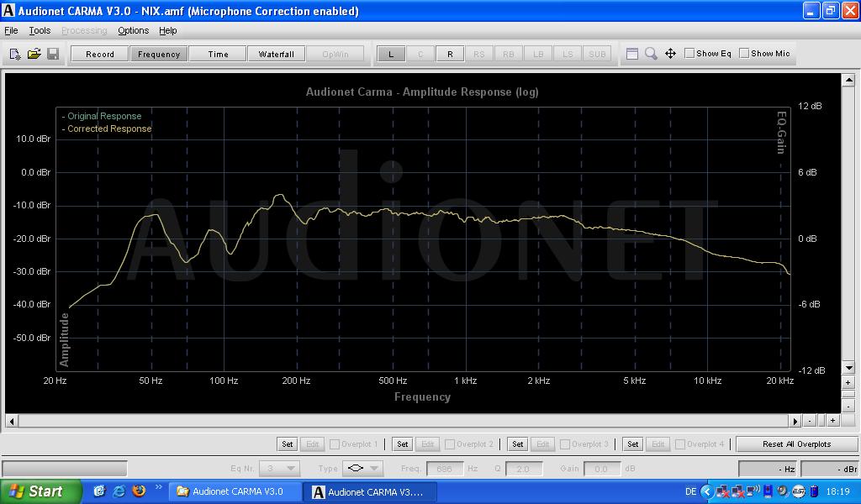
Task: Switch to the Frequency view
Action: pos(159,54)
